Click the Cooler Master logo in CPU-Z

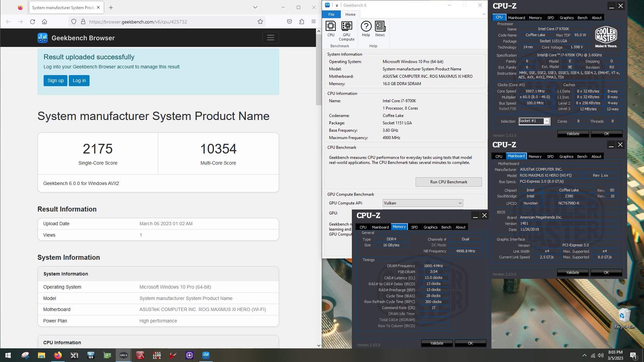[606, 37]
